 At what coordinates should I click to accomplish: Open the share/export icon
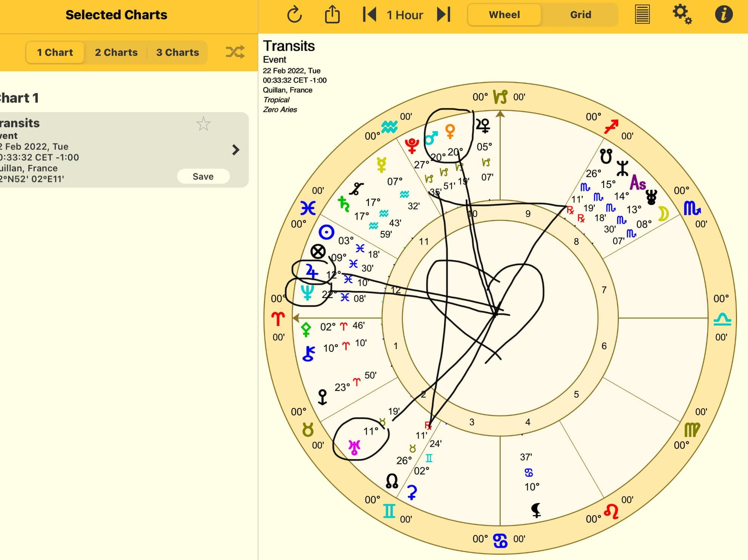332,15
